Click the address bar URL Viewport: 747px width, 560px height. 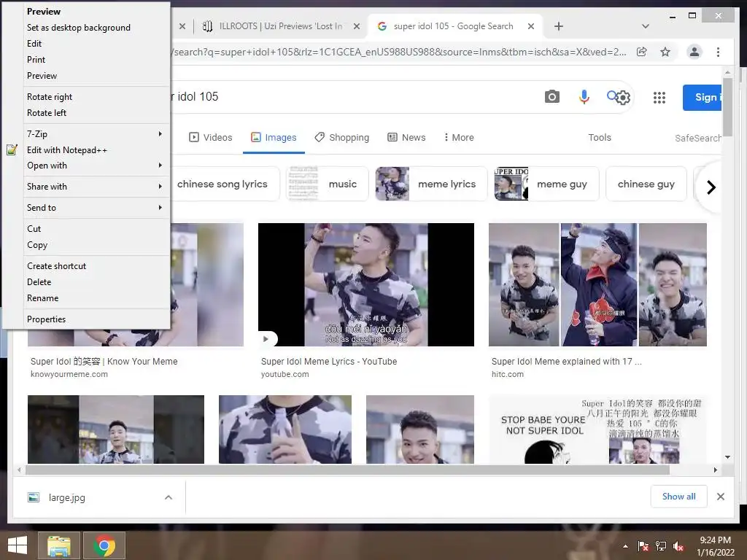[x=399, y=52]
